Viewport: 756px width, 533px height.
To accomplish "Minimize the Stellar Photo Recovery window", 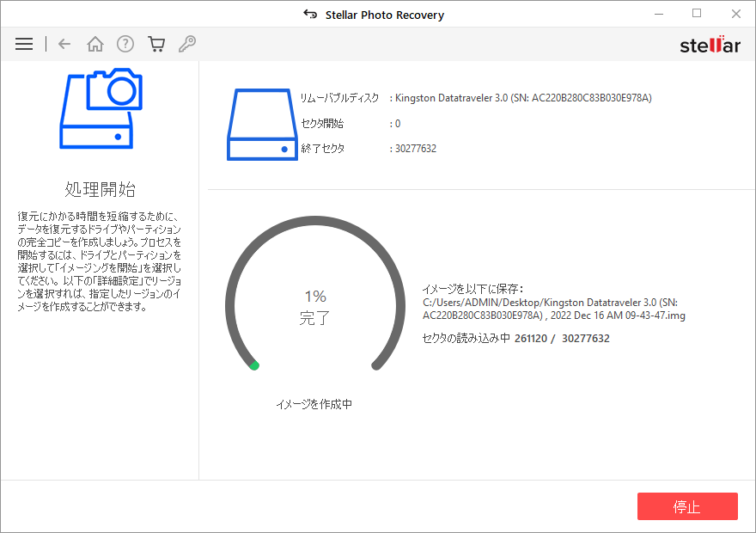I will [x=659, y=14].
